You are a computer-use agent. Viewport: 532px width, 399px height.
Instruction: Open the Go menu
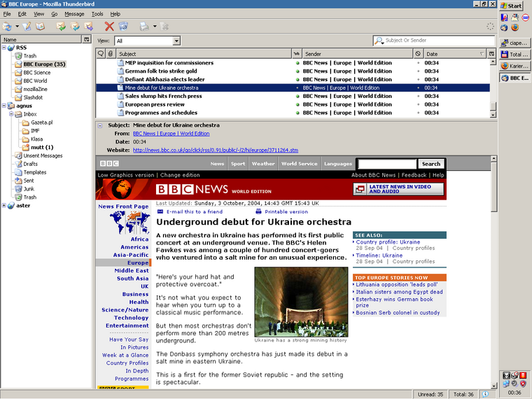coord(55,14)
